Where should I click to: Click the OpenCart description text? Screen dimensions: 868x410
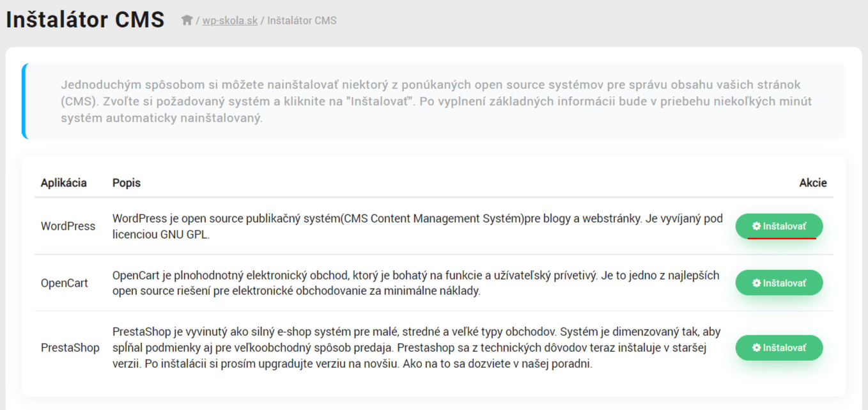pyautogui.click(x=416, y=283)
